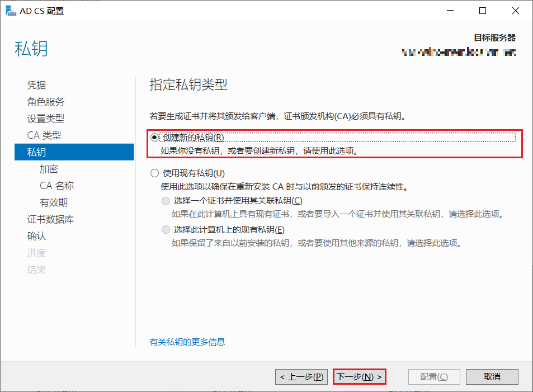533x392 pixels.
Task: Select the CA 类型 step
Action: click(44, 135)
